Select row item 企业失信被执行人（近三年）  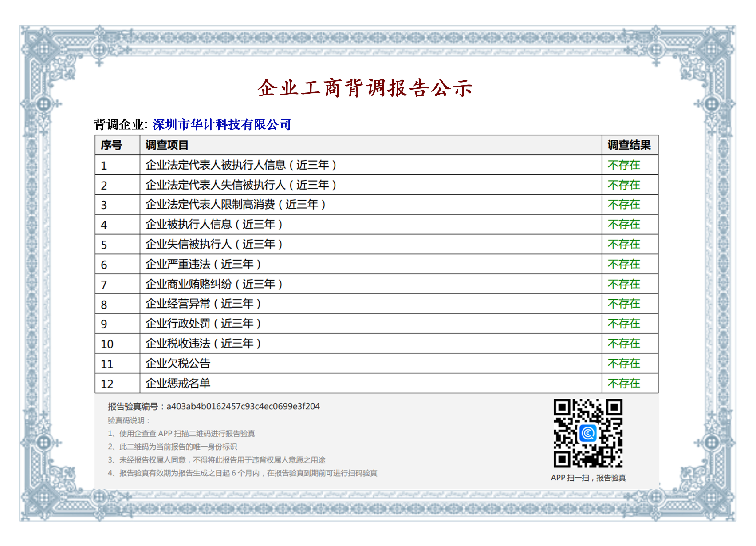coord(214,244)
